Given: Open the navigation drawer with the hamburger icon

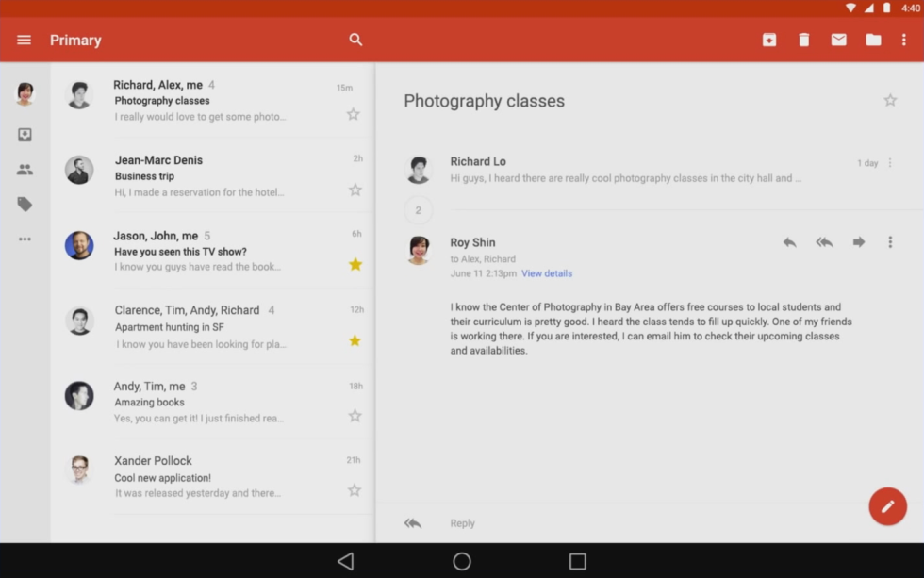Looking at the screenshot, I should 24,40.
